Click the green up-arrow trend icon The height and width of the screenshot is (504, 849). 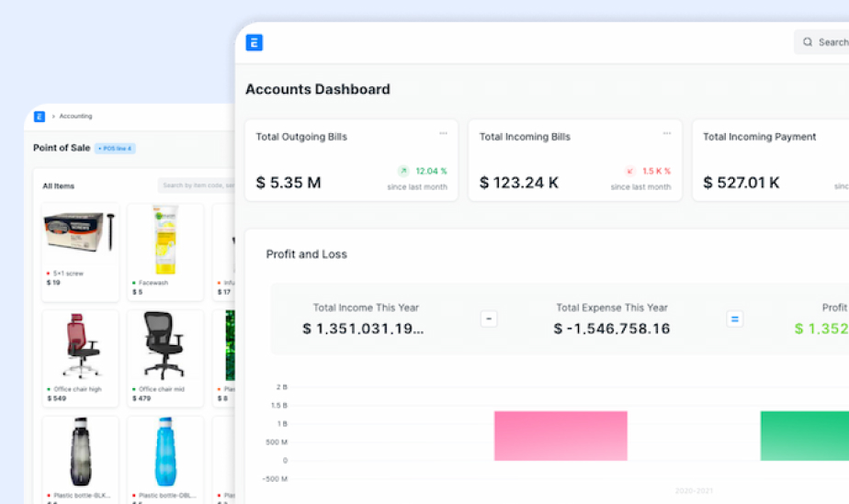(403, 171)
